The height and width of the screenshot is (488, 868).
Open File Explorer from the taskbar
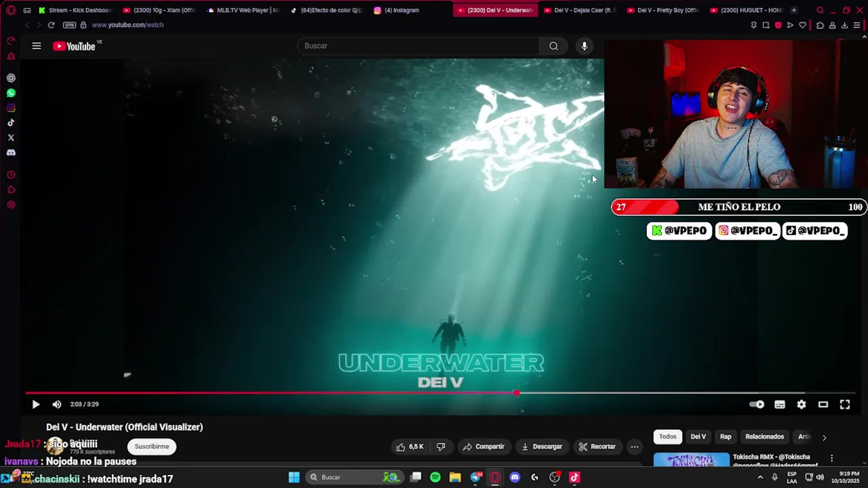point(455,477)
